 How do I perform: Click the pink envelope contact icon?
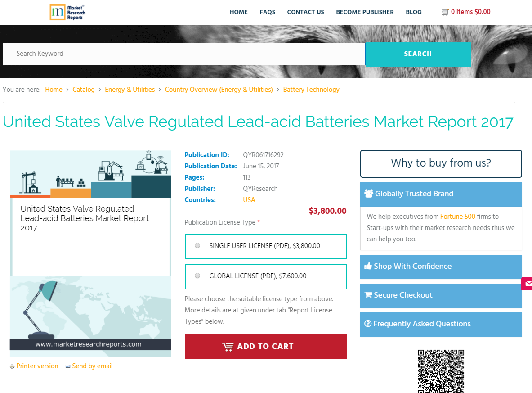pyautogui.click(x=527, y=284)
